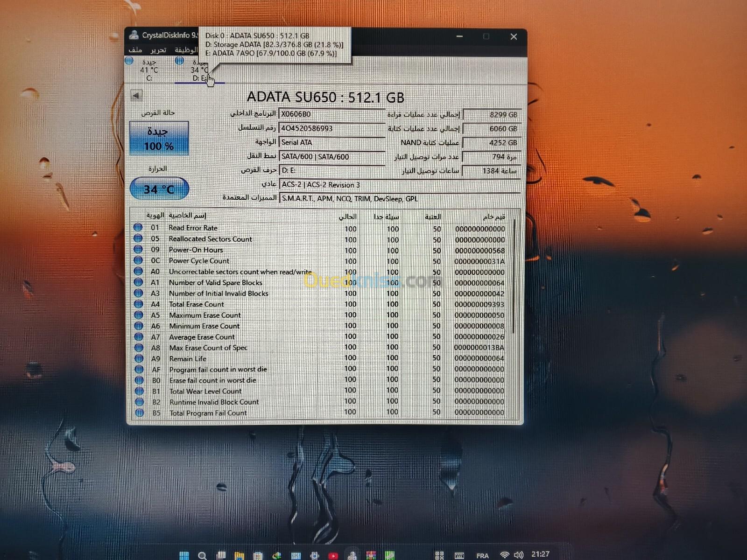Click the features field listing S.M.A.R.T., APM, NCQ
747x560 pixels.
coord(399,198)
